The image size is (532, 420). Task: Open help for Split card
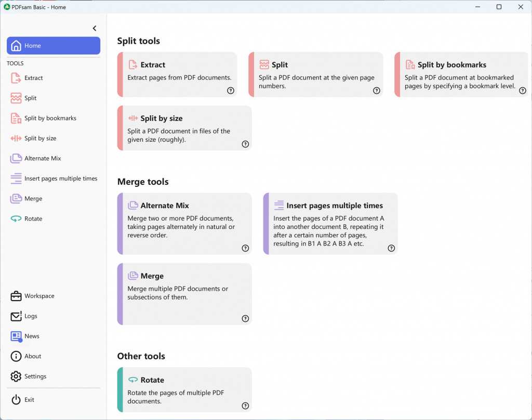[377, 90]
